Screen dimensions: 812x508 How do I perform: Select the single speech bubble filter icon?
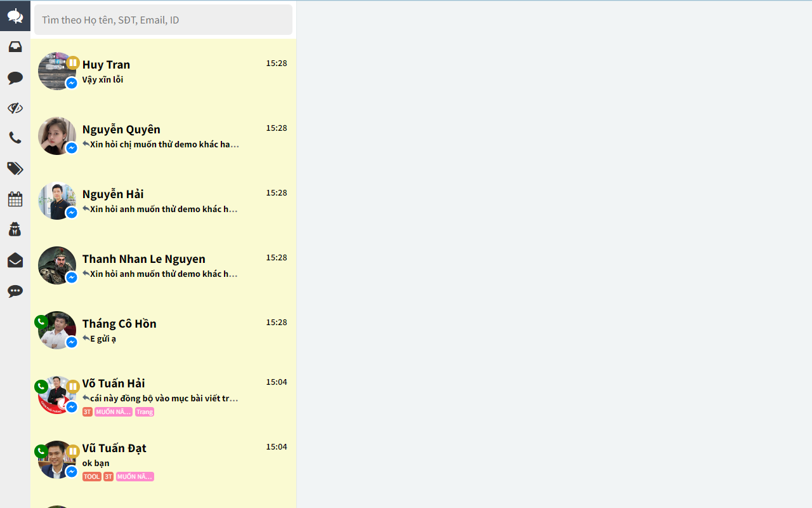[x=15, y=77]
